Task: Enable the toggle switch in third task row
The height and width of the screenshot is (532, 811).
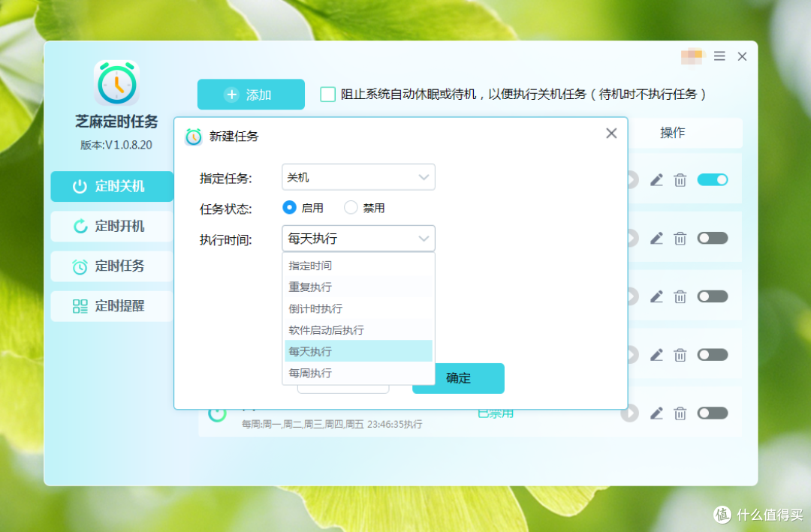Action: coord(712,296)
